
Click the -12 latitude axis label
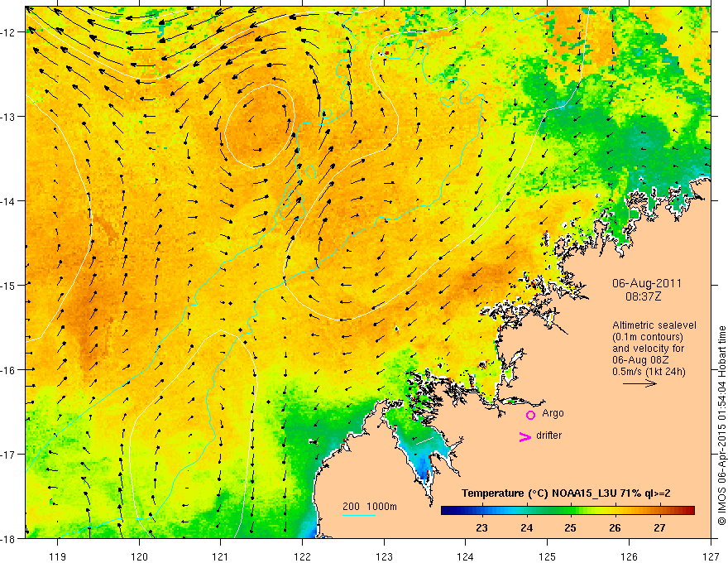coord(8,32)
